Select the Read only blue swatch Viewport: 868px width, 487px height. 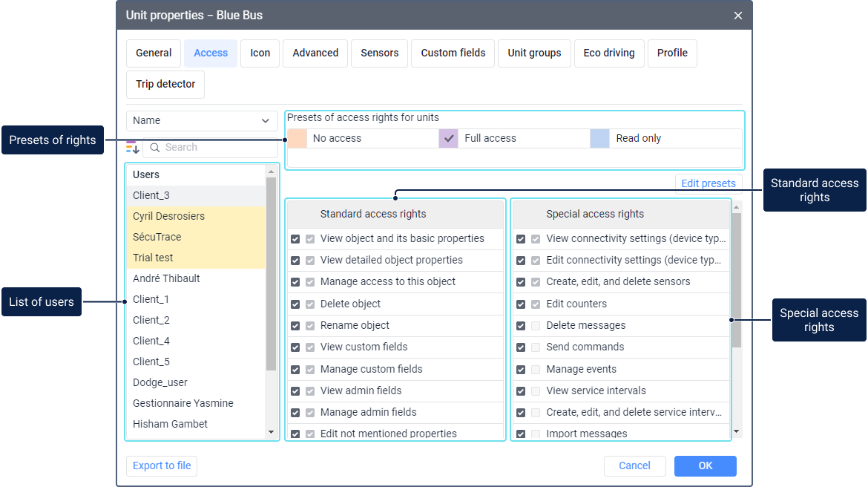[x=599, y=139]
